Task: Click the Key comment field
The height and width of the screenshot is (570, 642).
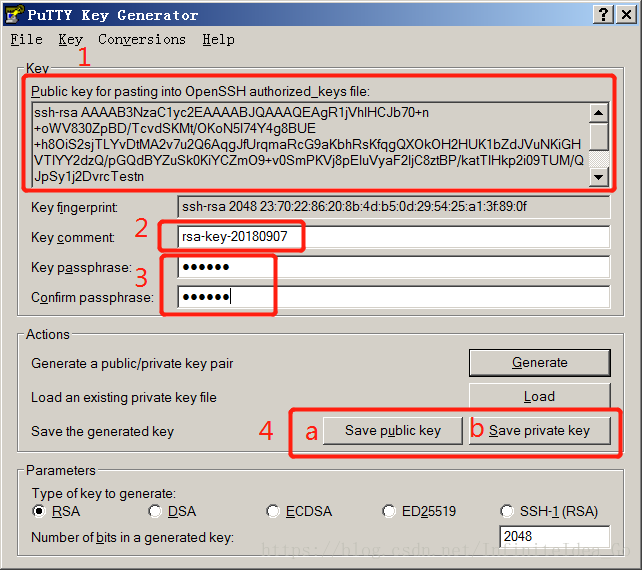Action: [394, 237]
